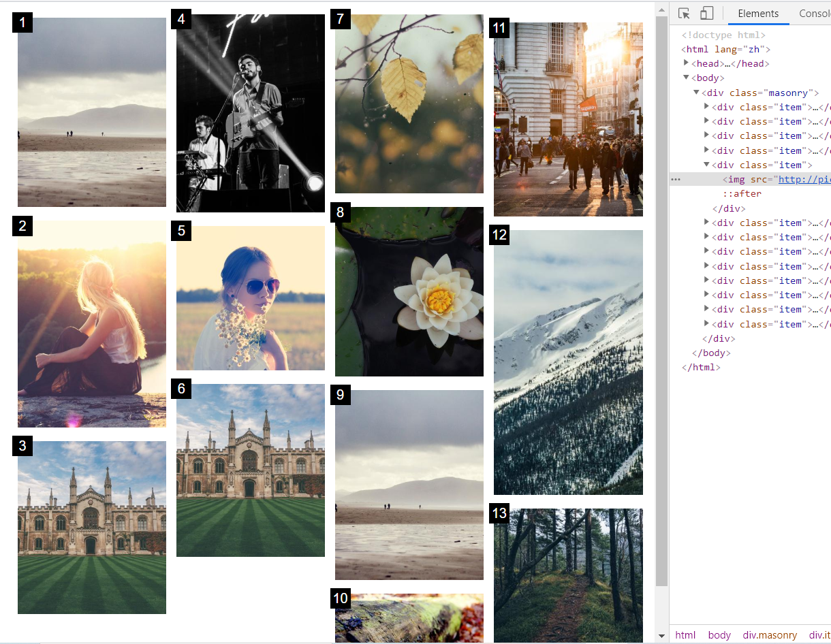Click html in the breadcrumb bar
The height and width of the screenshot is (644, 831).
coord(685,635)
